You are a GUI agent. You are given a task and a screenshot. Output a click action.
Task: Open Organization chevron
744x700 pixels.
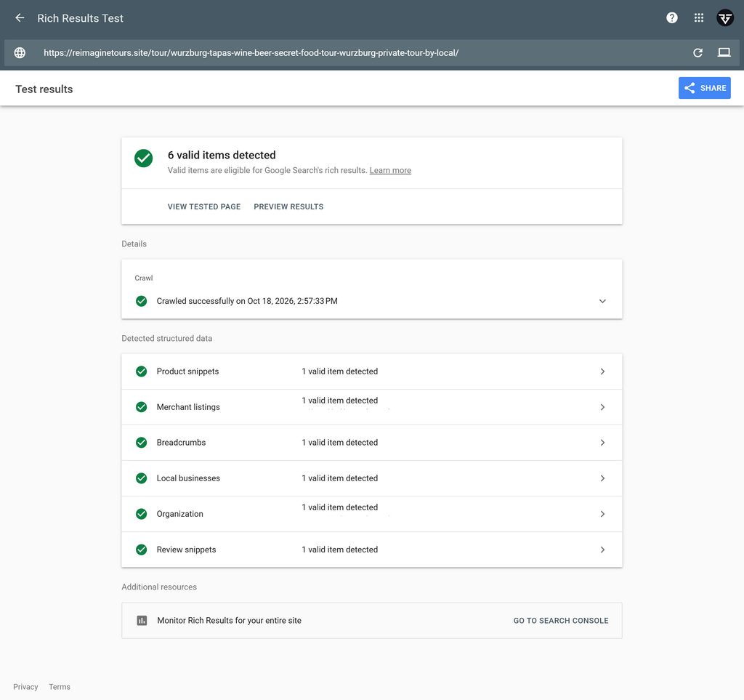pos(602,514)
